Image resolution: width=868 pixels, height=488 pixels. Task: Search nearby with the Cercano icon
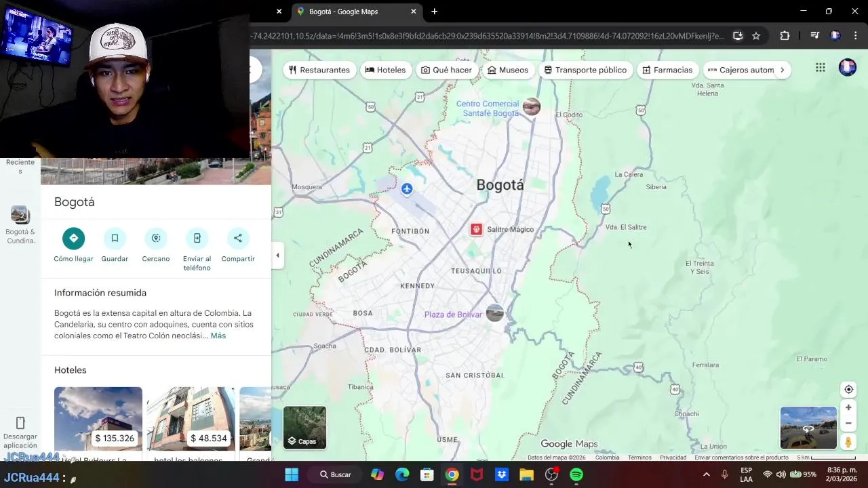[x=156, y=238]
